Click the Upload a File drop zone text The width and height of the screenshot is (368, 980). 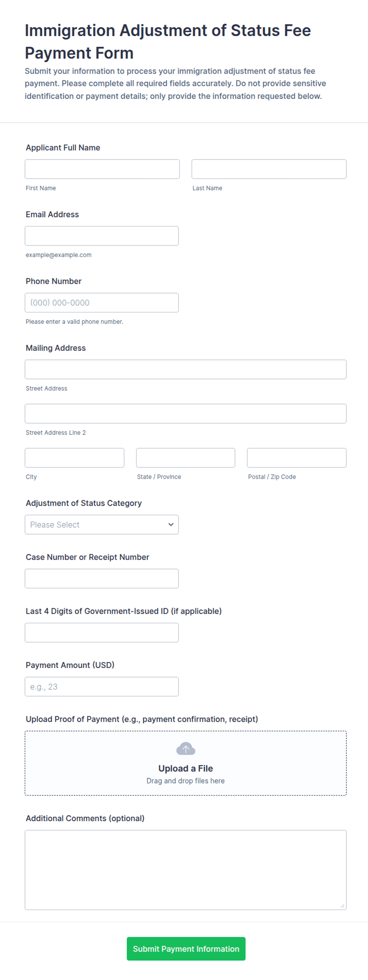tap(186, 768)
